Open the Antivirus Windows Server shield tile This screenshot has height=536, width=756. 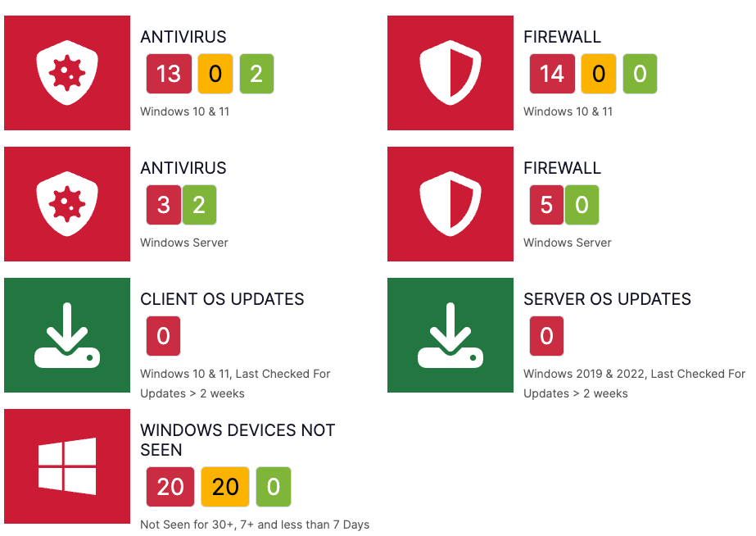click(67, 204)
